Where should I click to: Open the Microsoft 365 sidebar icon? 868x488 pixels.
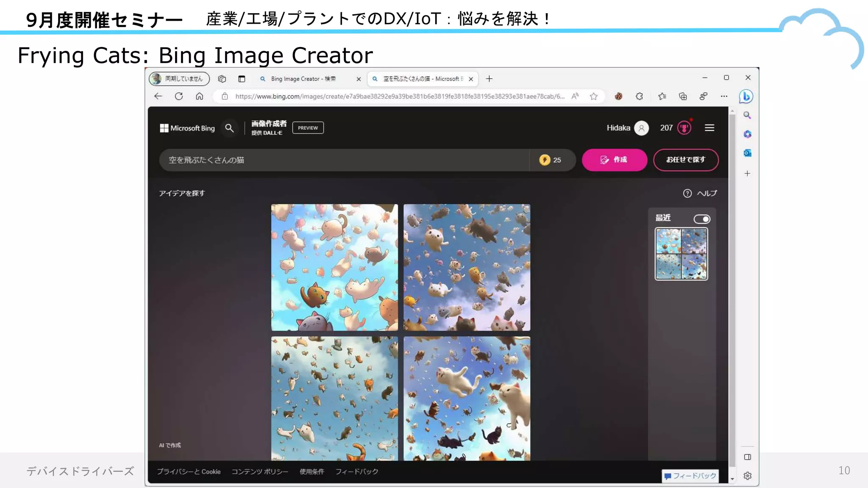pos(747,134)
